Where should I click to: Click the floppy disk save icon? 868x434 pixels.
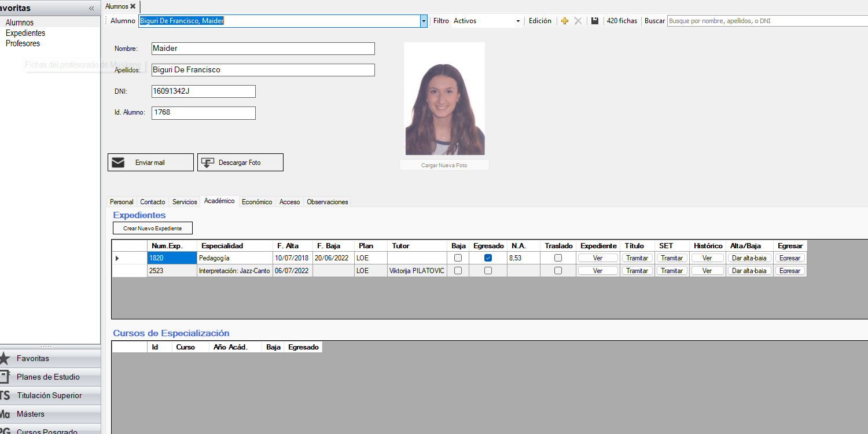tap(594, 21)
